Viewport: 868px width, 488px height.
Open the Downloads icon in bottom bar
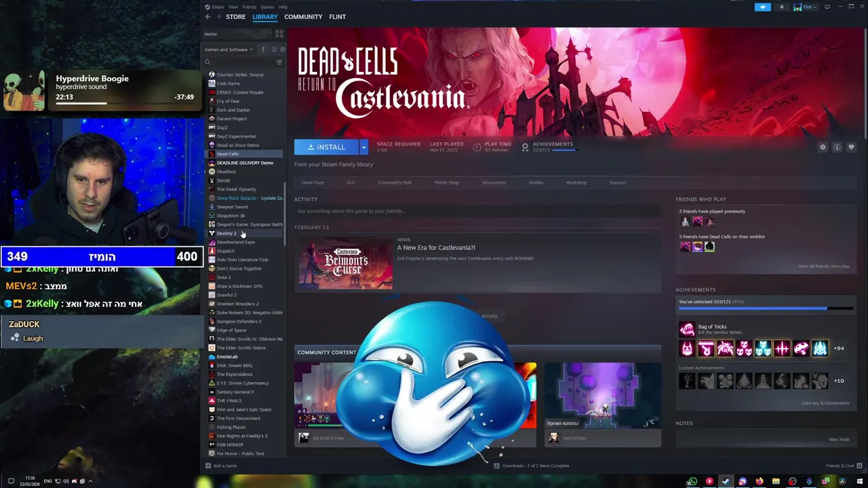[x=497, y=466]
